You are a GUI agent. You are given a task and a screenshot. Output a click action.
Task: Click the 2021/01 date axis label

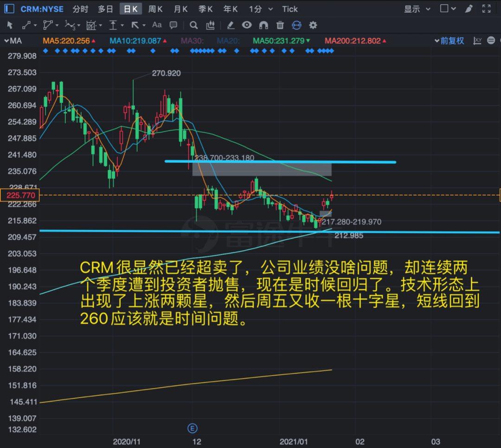point(294,442)
